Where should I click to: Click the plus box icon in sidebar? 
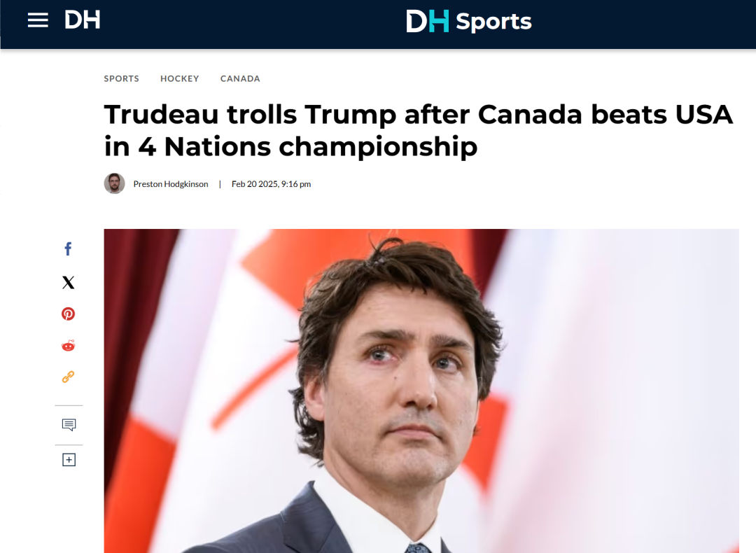[x=69, y=460]
